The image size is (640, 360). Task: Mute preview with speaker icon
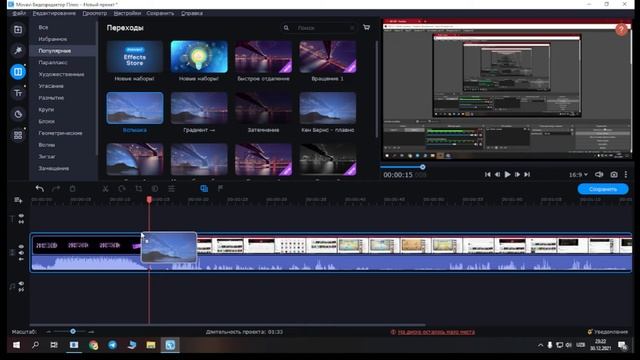point(599,174)
